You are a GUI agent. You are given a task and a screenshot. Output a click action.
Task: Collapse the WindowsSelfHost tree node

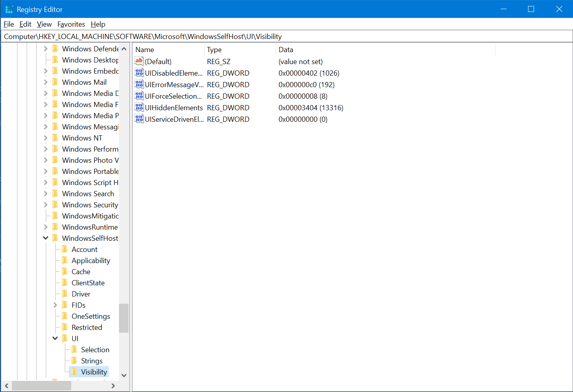pos(45,238)
